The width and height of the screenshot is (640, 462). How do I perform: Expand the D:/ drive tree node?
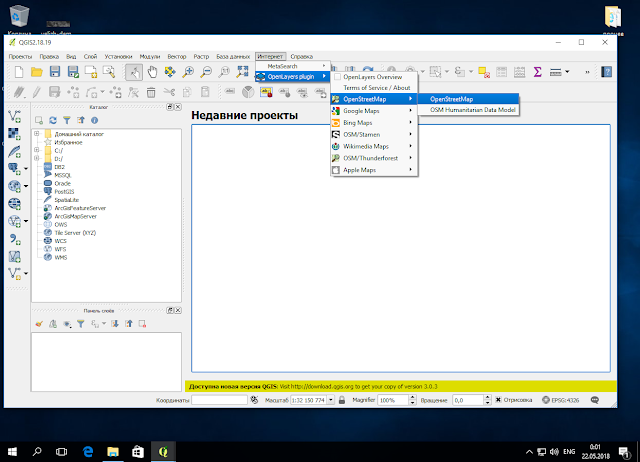pos(37,158)
